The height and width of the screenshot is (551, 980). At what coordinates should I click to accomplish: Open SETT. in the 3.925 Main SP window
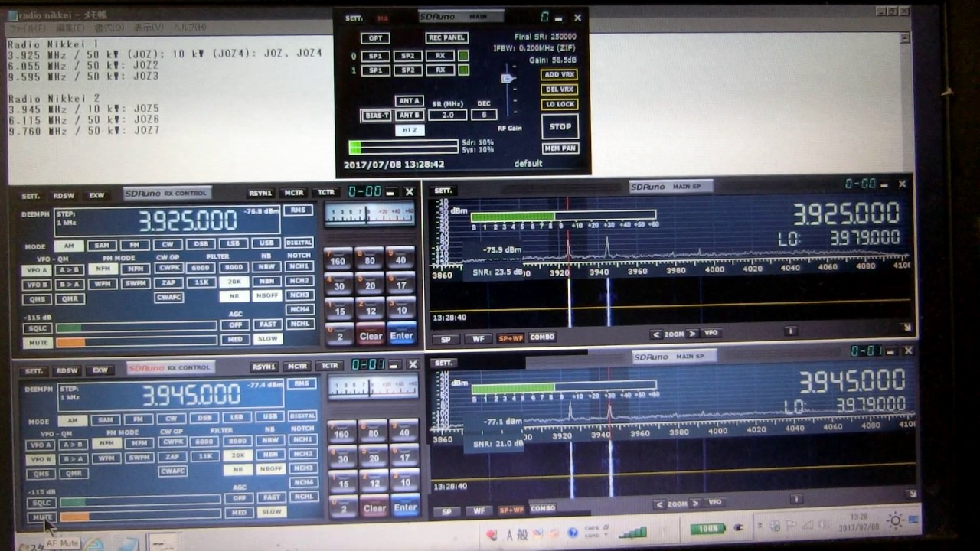(443, 191)
